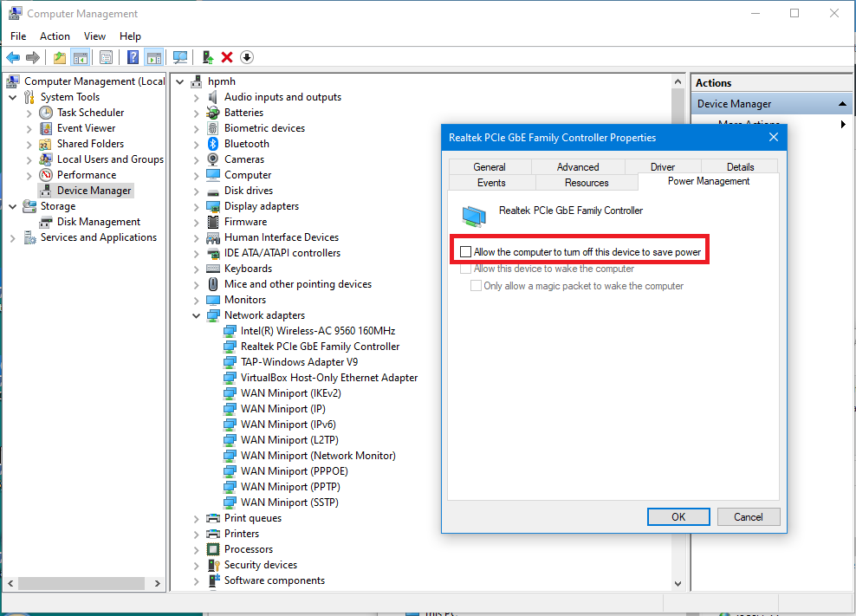Image resolution: width=856 pixels, height=616 pixels.
Task: Click the Disable device down-arrow icon
Action: (247, 57)
